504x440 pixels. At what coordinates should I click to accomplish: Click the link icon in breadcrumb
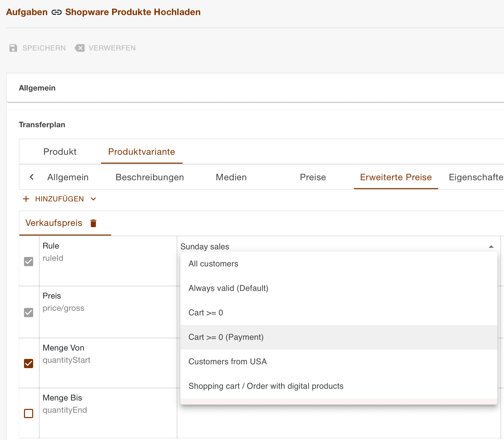(x=56, y=12)
